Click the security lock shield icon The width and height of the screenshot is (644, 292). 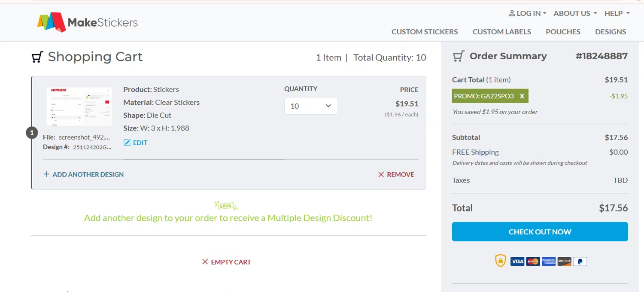coord(501,261)
